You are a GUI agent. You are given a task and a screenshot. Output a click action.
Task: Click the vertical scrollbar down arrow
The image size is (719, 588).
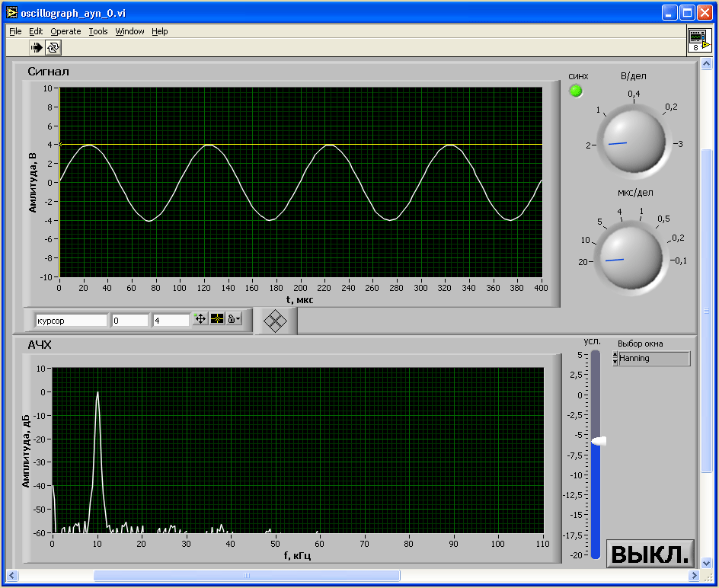point(707,562)
